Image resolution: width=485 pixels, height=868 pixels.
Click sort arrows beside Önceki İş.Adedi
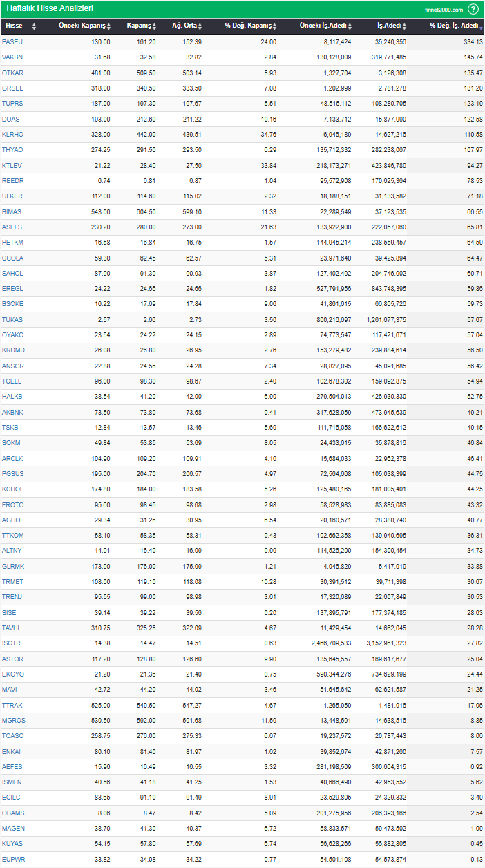(350, 26)
